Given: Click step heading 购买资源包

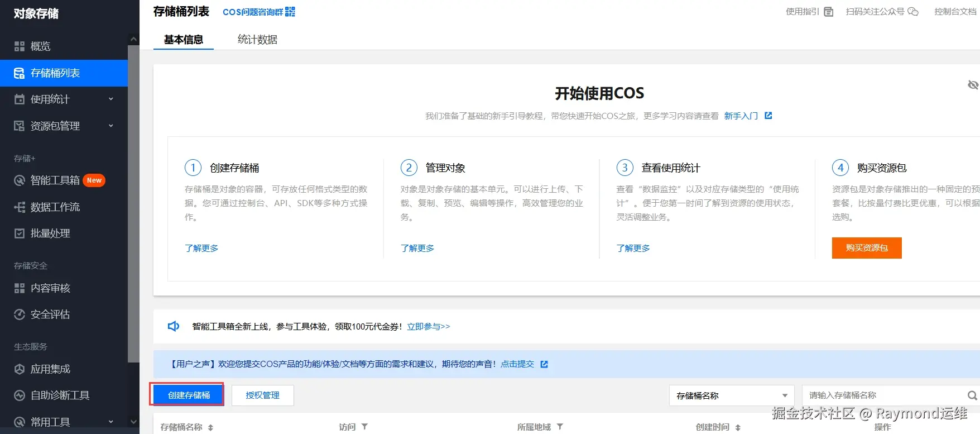Looking at the screenshot, I should 882,168.
